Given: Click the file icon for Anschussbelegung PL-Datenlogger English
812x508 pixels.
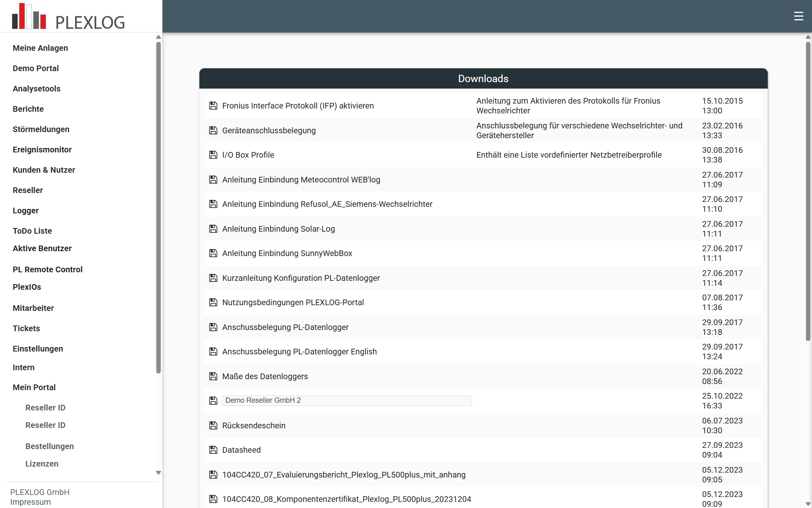Looking at the screenshot, I should coord(213,352).
